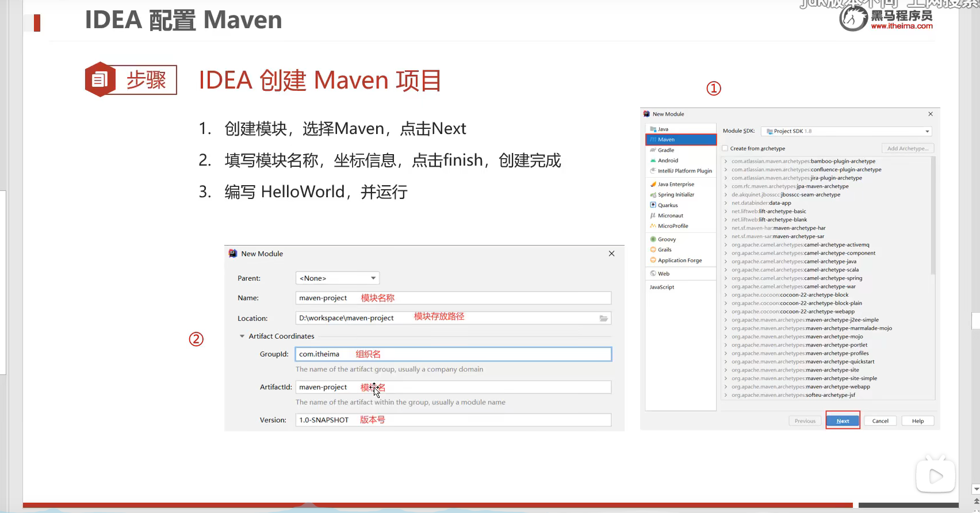Click the Java Enterprise icon
Viewport: 980px width, 513px height.
[x=653, y=185]
